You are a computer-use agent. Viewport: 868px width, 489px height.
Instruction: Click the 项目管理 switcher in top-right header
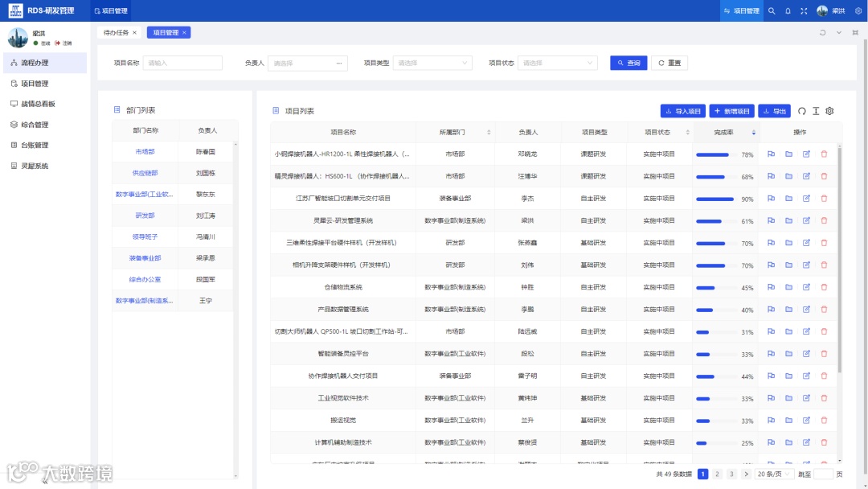[741, 10]
